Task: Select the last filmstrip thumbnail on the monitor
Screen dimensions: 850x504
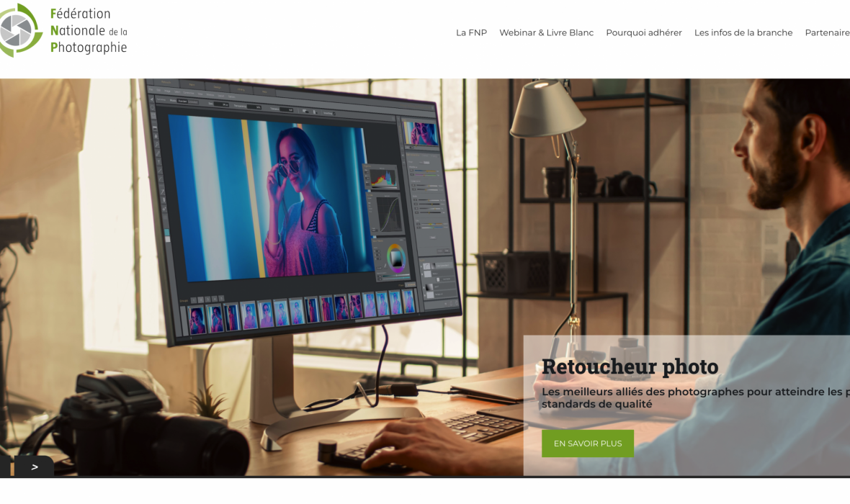Action: (408, 301)
